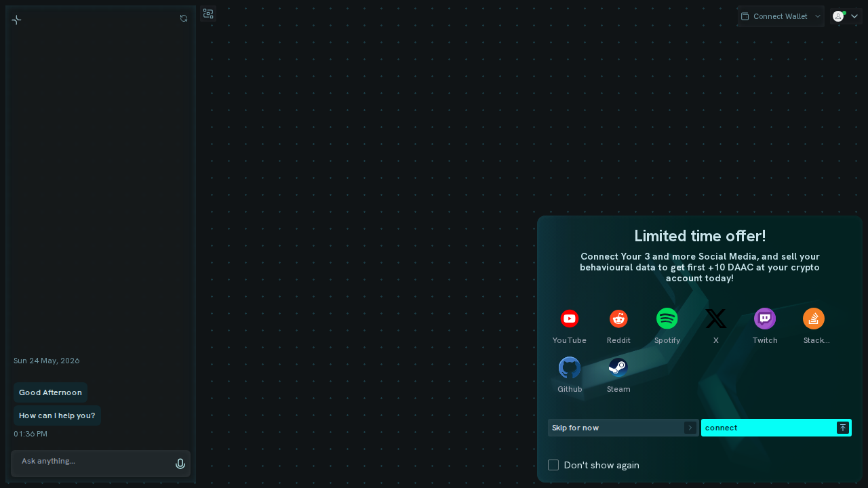This screenshot has width=868, height=488.
Task: Select the X social icon
Action: [x=716, y=319]
